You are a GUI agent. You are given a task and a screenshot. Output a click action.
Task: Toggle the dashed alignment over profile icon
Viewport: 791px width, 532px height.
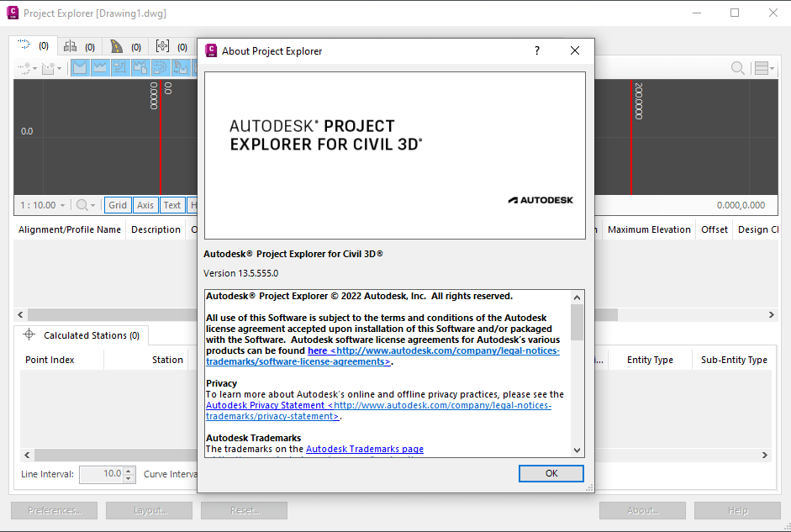[x=161, y=67]
